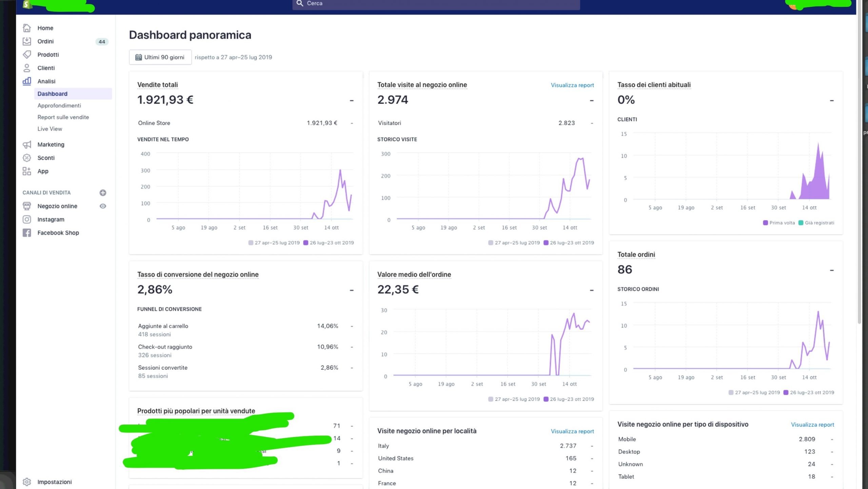
Task: Click the purple 26 lug–23 ott legend swatch under Vendite
Action: (305, 243)
